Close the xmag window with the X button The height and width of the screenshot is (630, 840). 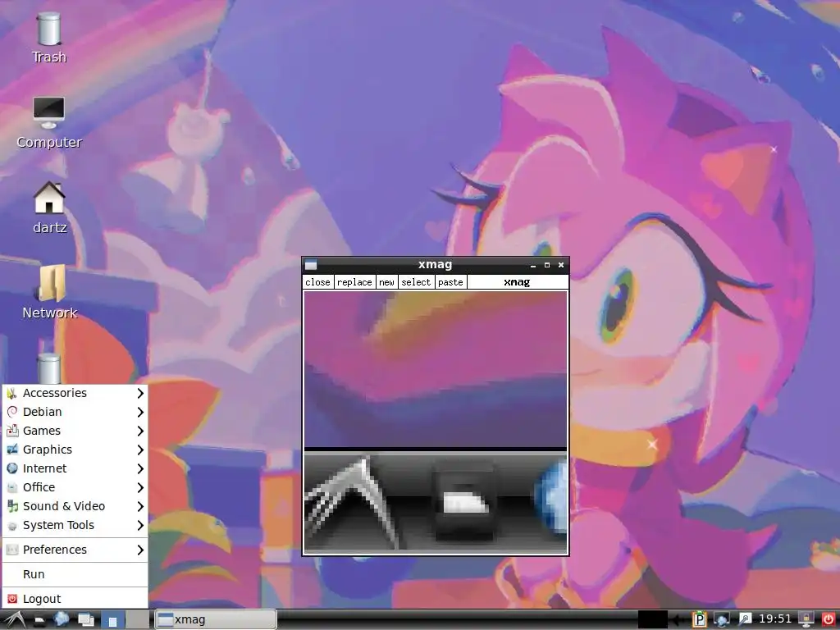pos(561,265)
